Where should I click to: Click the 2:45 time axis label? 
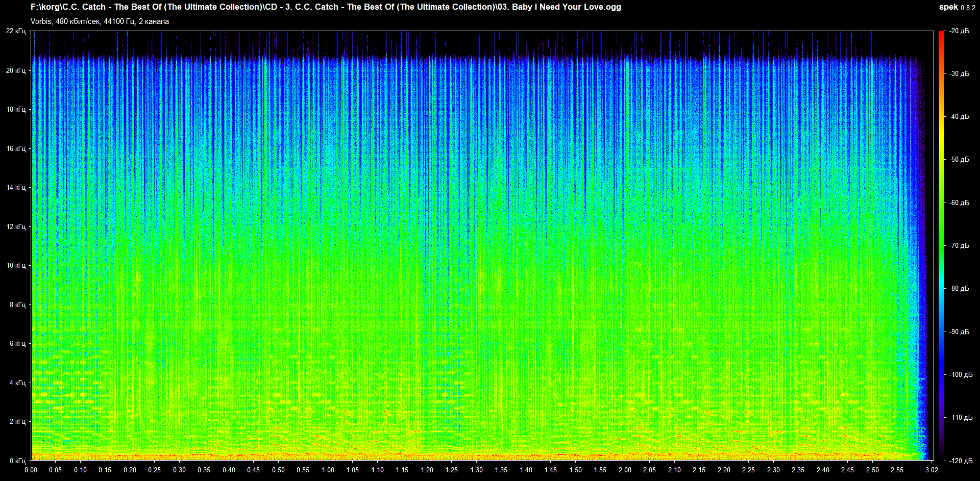click(848, 470)
